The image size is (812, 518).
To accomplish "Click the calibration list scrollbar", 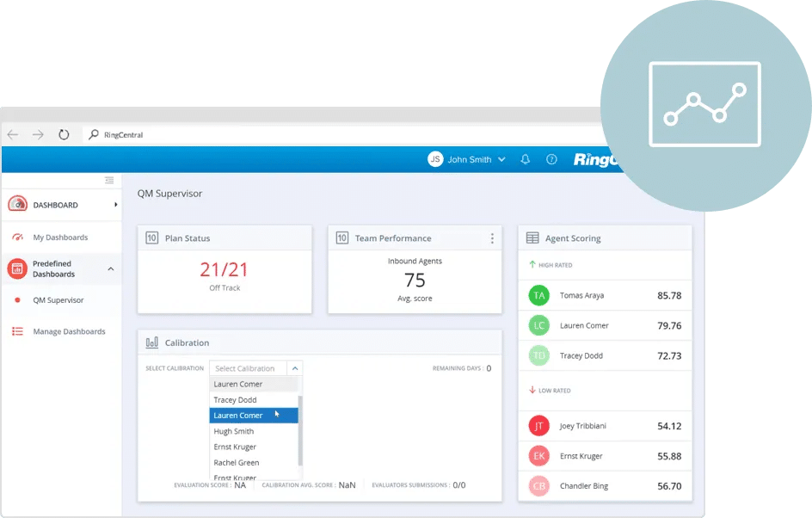I will click(x=300, y=430).
